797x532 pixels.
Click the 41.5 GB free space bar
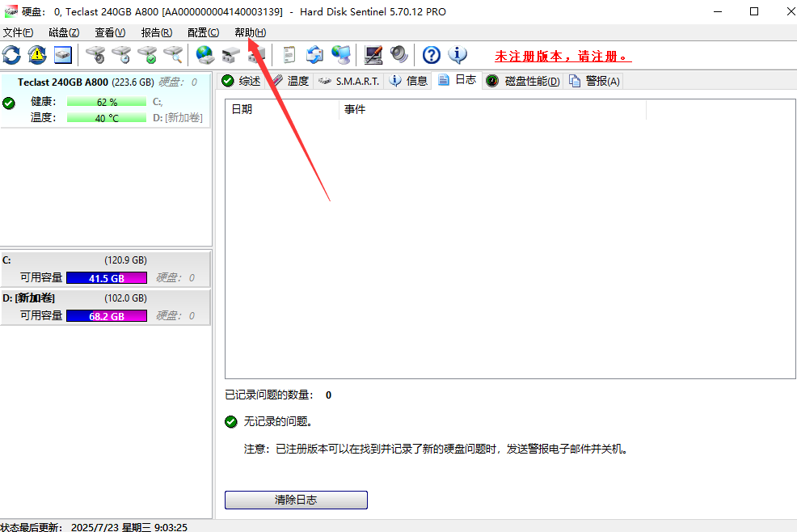[107, 278]
